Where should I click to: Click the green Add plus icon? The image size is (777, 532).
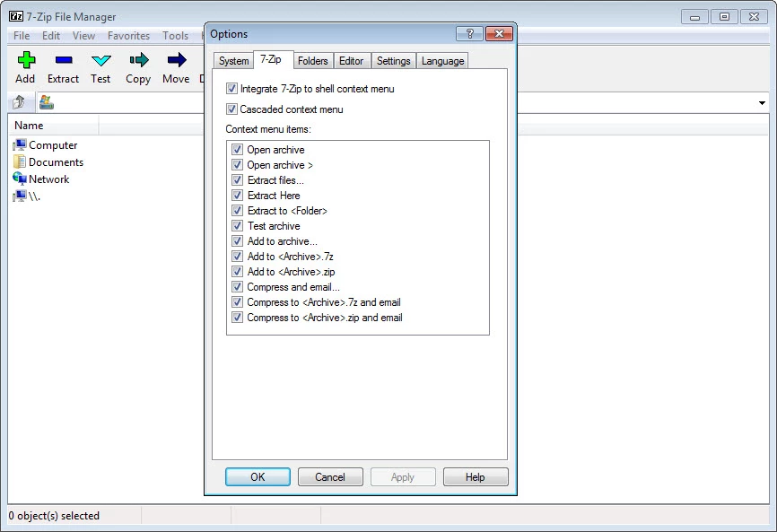click(x=25, y=60)
